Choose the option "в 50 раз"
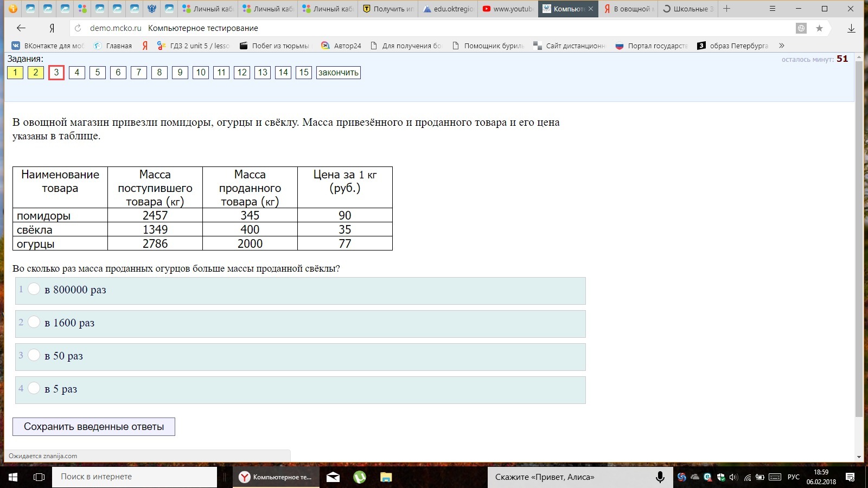The height and width of the screenshot is (488, 868). tap(34, 356)
